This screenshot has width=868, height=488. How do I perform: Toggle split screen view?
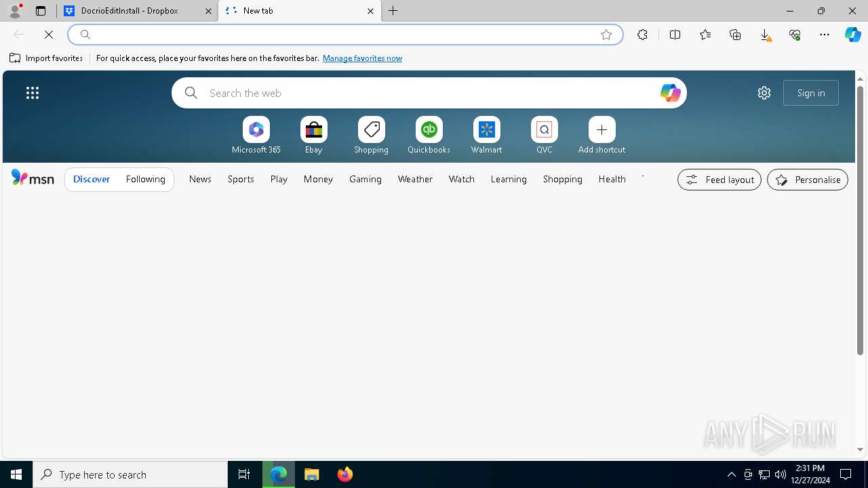click(x=675, y=35)
